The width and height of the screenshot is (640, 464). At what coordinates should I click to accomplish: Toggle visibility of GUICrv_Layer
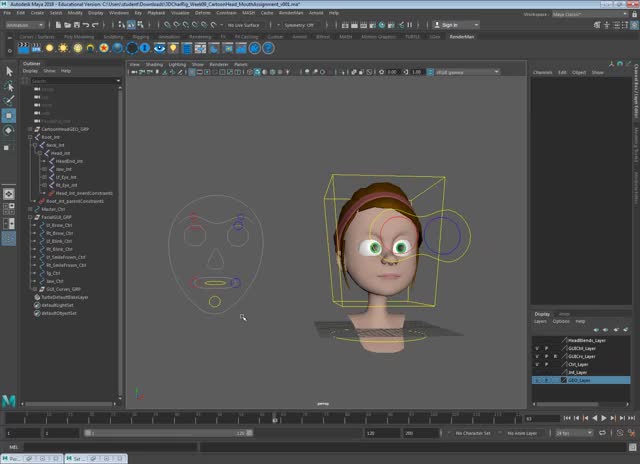click(x=537, y=356)
